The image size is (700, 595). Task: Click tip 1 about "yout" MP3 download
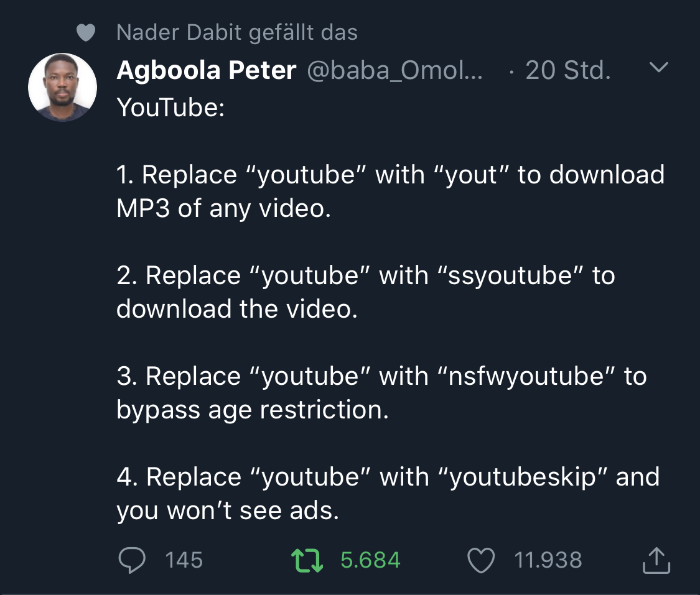(391, 191)
